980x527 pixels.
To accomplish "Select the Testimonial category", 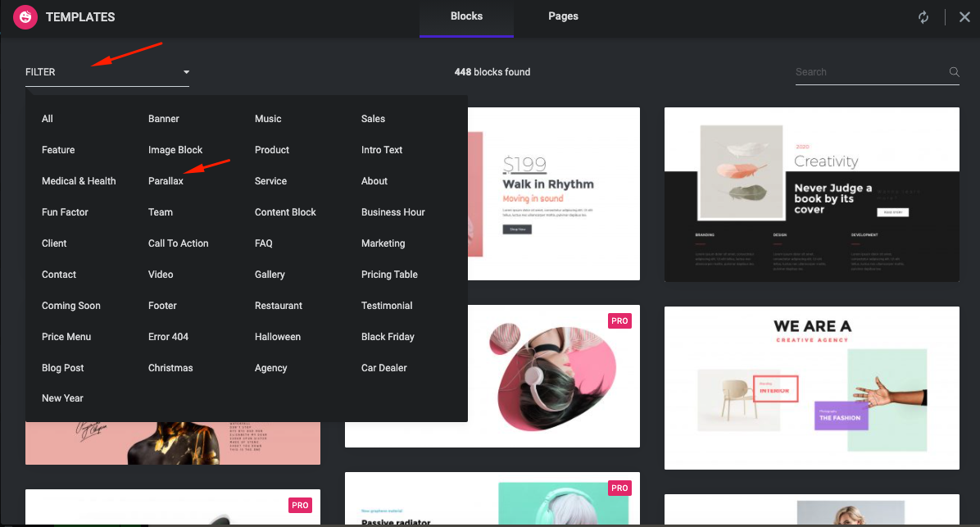I will pos(387,306).
